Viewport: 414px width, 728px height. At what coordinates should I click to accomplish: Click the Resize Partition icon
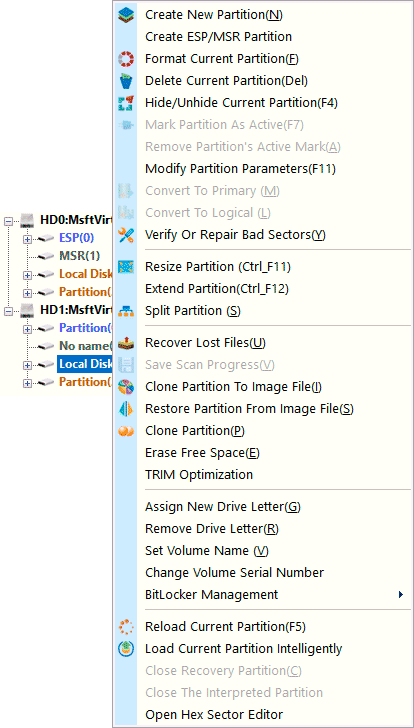pos(126,267)
